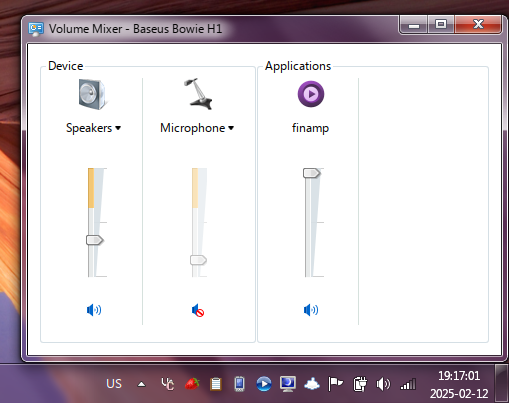
Task: Mute the Speakers device
Action: tap(94, 310)
